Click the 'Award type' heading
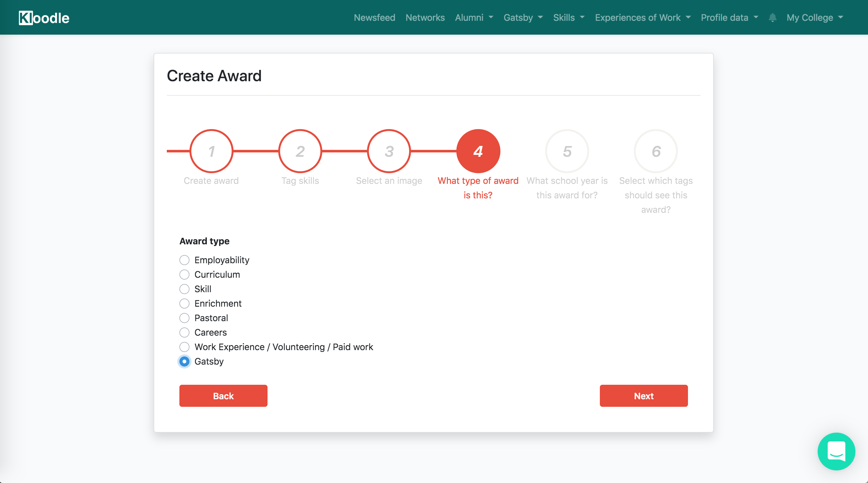This screenshot has width=868, height=483. click(205, 241)
